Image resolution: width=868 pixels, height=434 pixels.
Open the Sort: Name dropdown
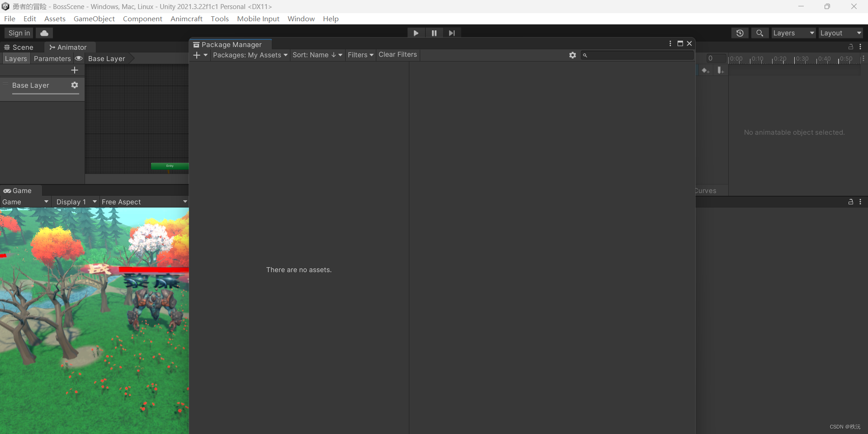coord(318,55)
